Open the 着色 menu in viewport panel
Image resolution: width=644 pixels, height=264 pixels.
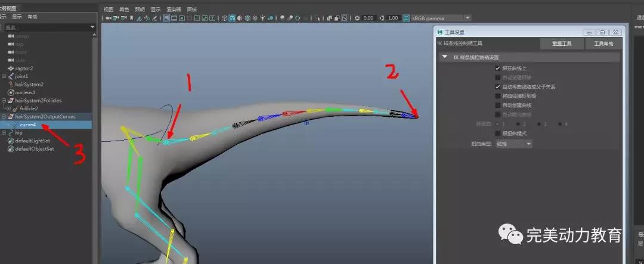[124, 10]
